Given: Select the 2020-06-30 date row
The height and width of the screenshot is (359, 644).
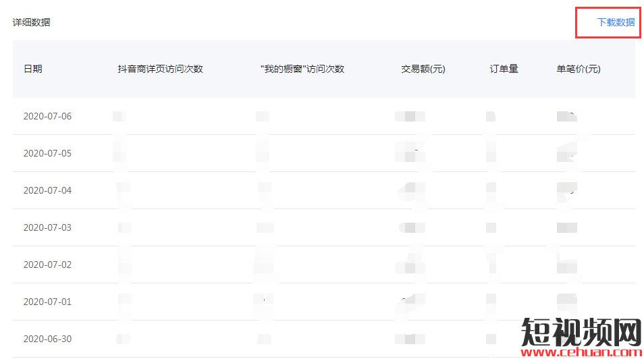Looking at the screenshot, I should 47,339.
